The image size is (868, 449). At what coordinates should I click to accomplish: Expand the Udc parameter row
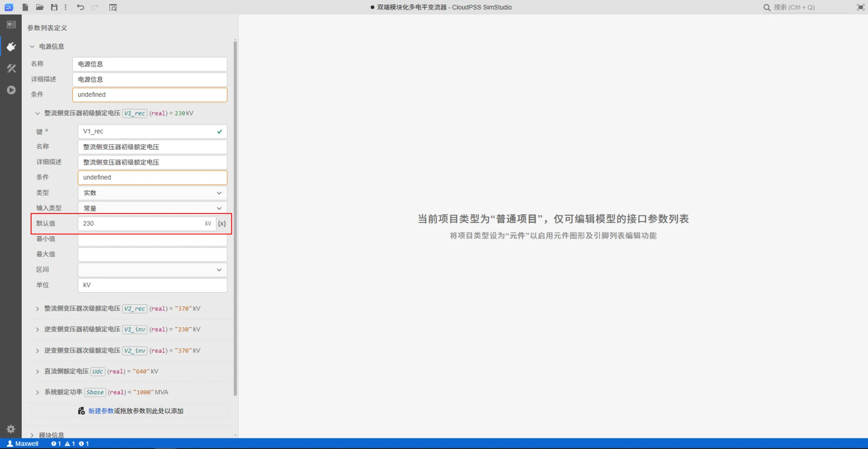coord(37,372)
